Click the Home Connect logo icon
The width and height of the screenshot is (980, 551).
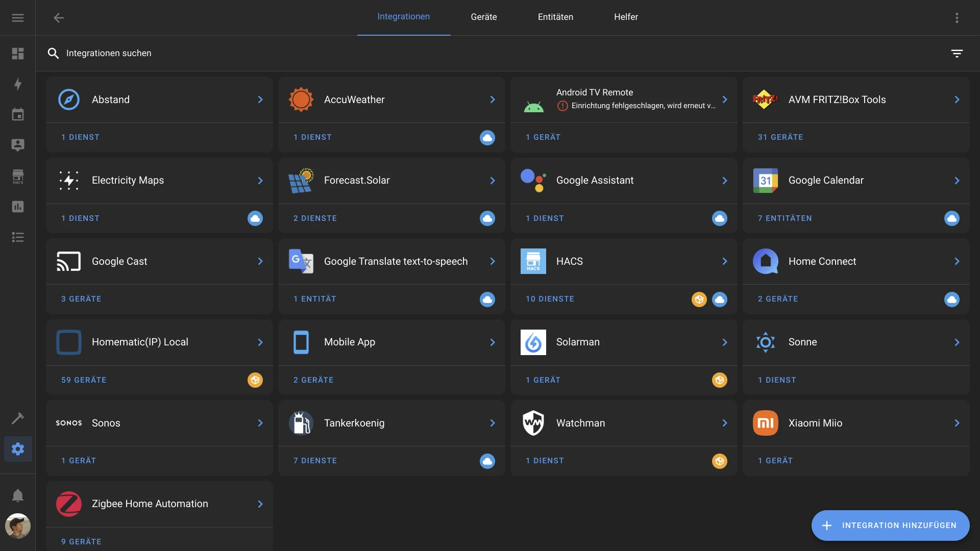pyautogui.click(x=766, y=261)
